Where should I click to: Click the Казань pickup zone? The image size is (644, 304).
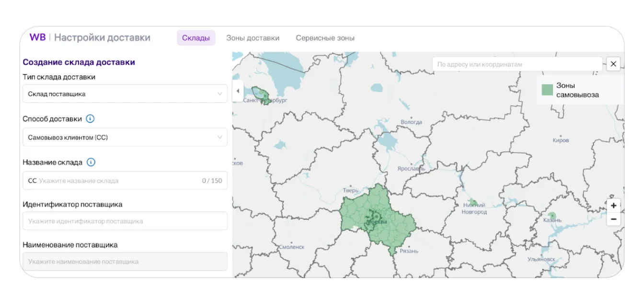tap(552, 216)
